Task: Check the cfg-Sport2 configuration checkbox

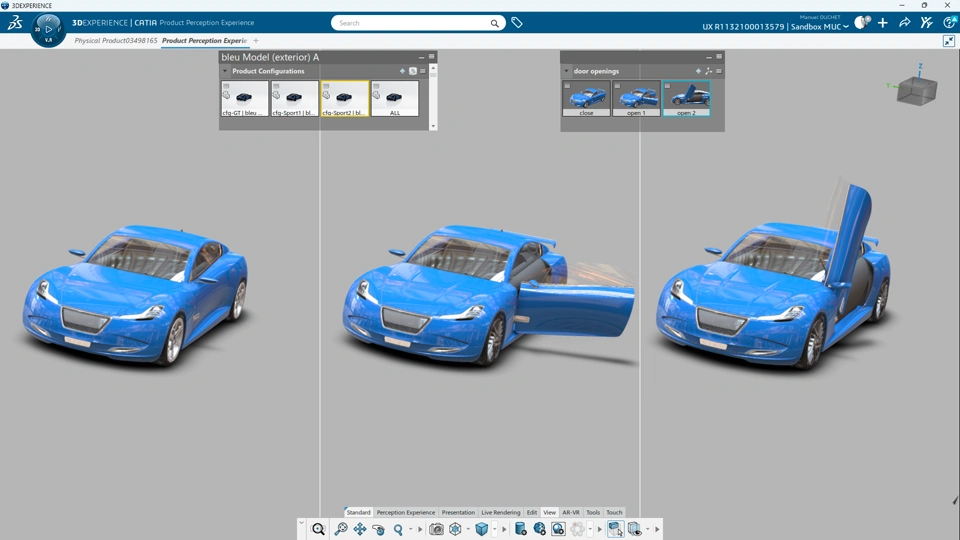Action: (326, 86)
